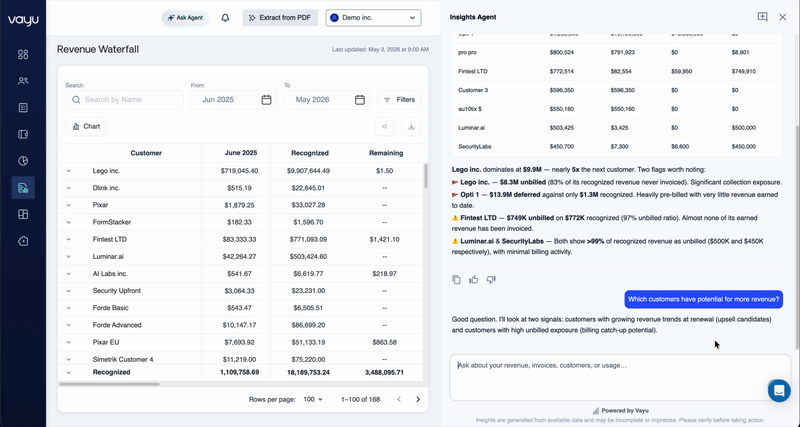The width and height of the screenshot is (800, 427).
Task: Go to next page arrow
Action: pos(418,399)
